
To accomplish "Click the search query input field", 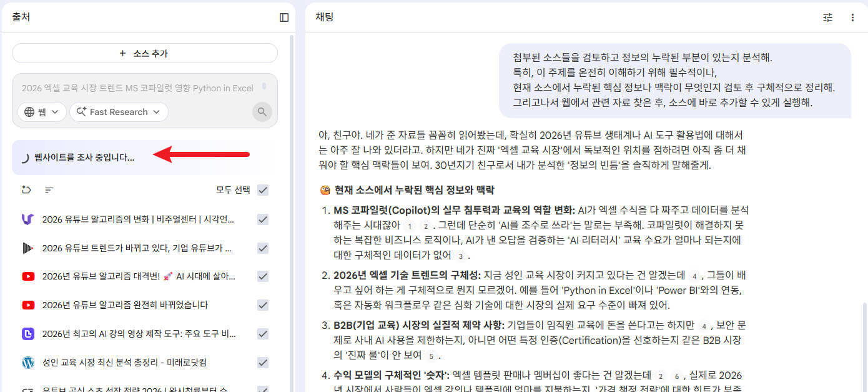I will pos(137,88).
